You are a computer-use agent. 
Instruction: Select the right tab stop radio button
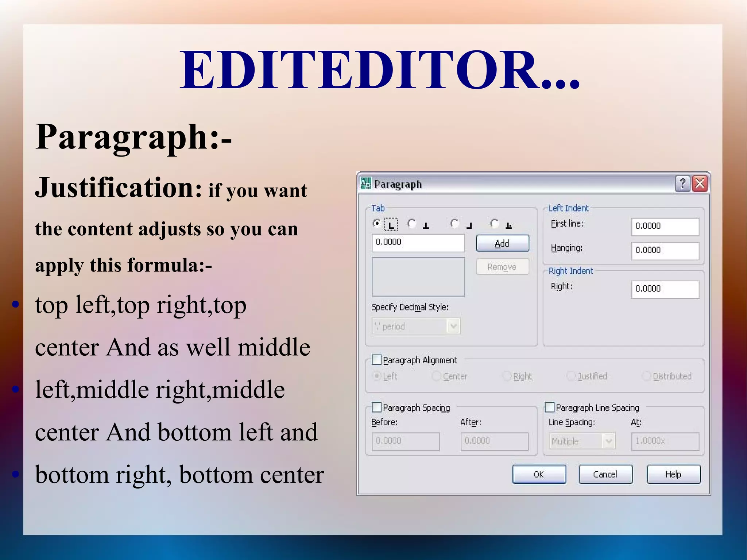coord(454,223)
